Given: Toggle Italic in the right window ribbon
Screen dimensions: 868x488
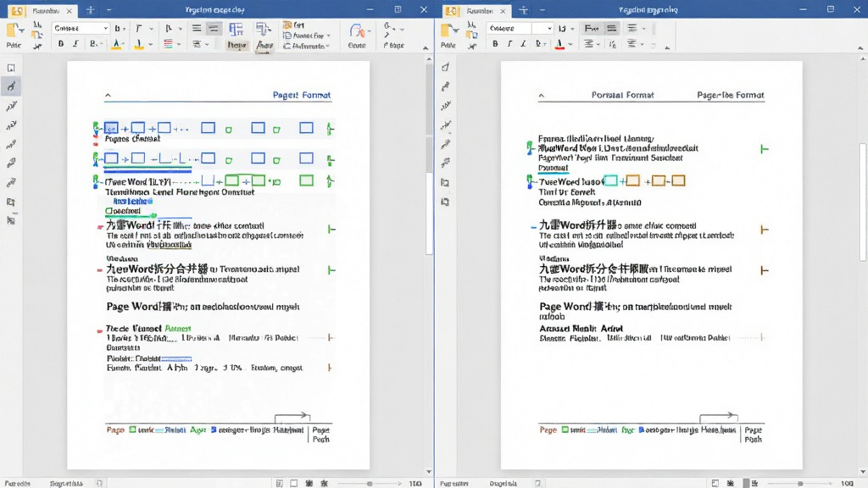Looking at the screenshot, I should click(x=509, y=44).
